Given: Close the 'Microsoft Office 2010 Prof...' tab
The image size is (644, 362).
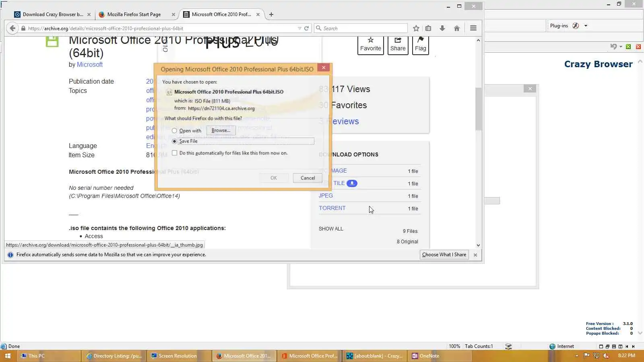Looking at the screenshot, I should point(258,14).
